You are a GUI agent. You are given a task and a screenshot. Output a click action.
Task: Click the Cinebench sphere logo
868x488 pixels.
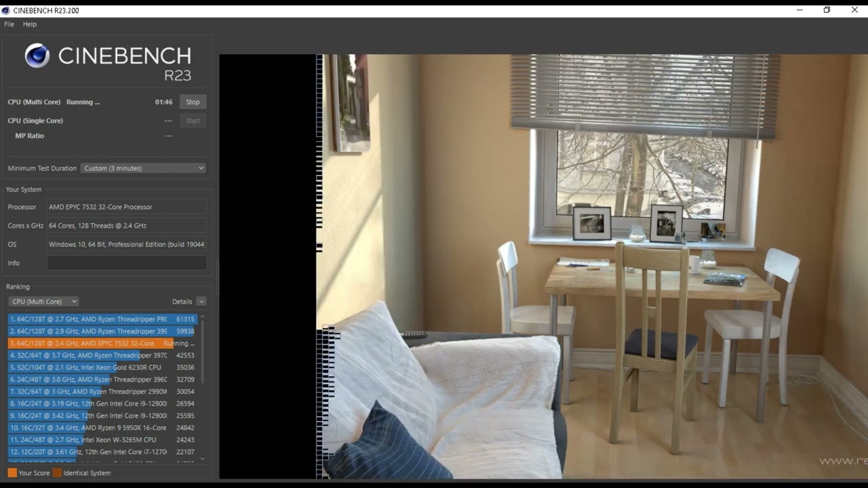37,56
